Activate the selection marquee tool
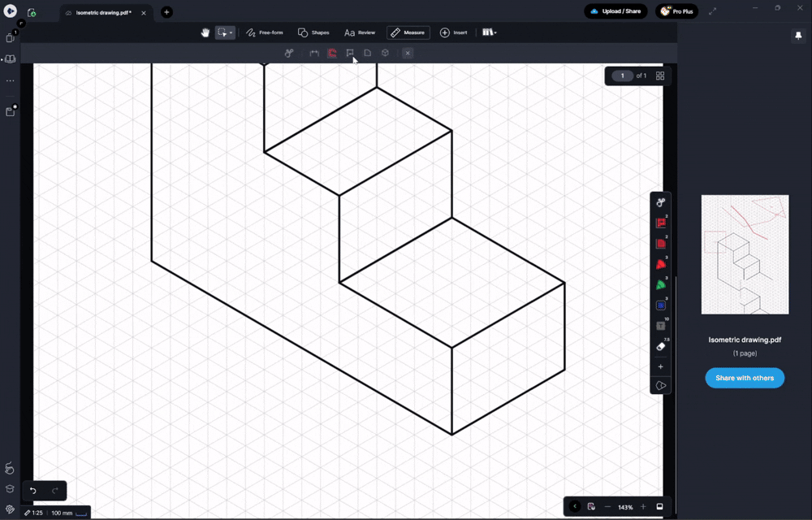The width and height of the screenshot is (812, 520). pyautogui.click(x=222, y=32)
